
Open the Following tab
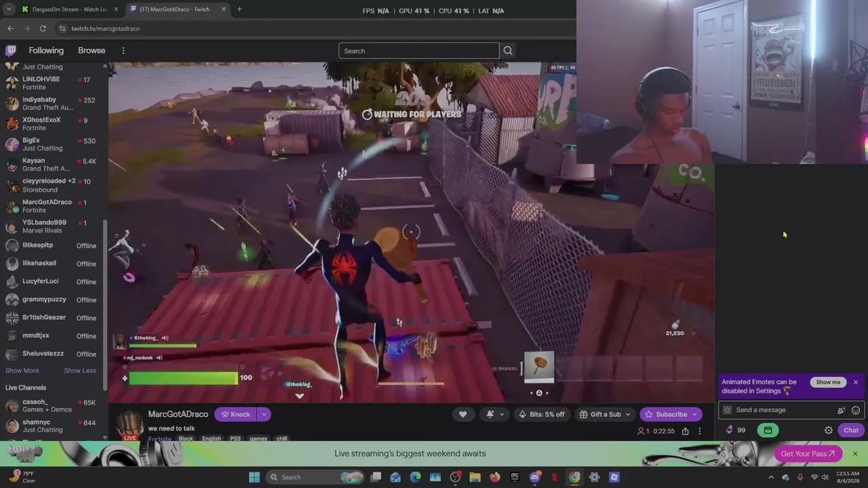[46, 51]
